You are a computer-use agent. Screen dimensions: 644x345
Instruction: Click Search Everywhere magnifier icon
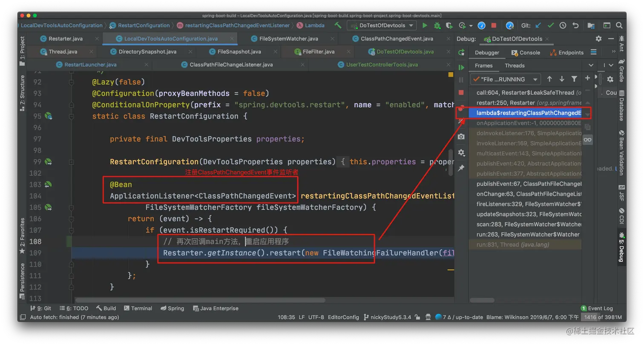point(619,26)
